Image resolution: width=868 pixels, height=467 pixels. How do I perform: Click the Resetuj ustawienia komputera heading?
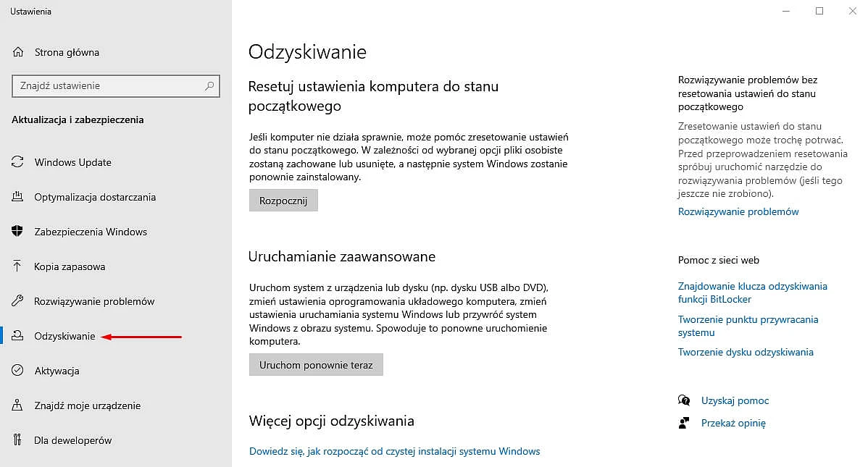point(374,96)
